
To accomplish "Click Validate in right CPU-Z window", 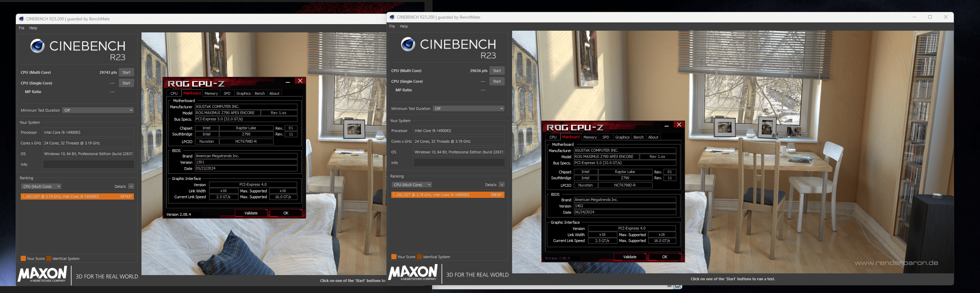I will 630,257.
